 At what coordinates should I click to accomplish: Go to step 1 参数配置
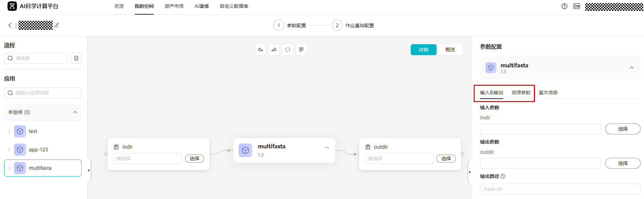(x=290, y=25)
